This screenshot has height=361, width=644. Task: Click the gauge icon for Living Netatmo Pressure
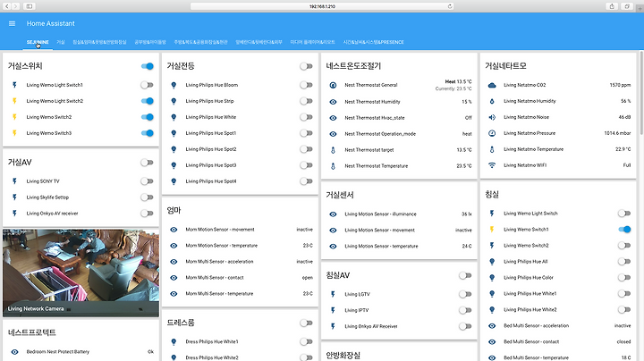click(492, 133)
